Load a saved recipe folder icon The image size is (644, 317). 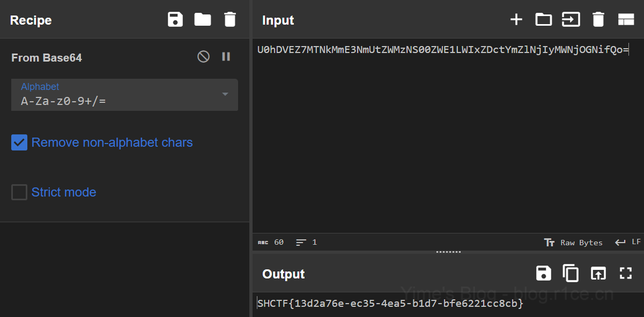click(203, 20)
